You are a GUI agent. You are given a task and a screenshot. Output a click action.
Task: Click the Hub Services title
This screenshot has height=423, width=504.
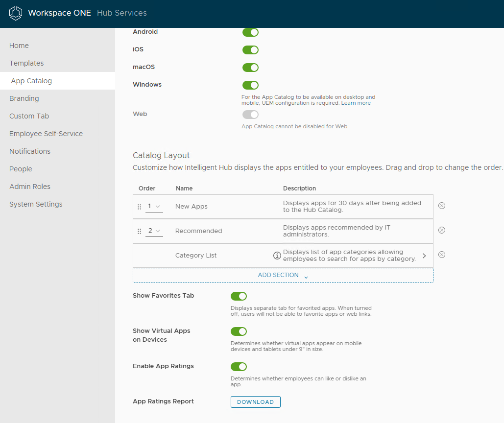click(122, 13)
